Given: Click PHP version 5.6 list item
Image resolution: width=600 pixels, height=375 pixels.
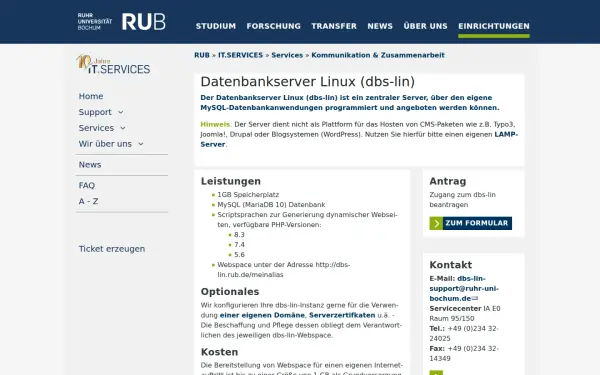Looking at the screenshot, I should pos(239,254).
